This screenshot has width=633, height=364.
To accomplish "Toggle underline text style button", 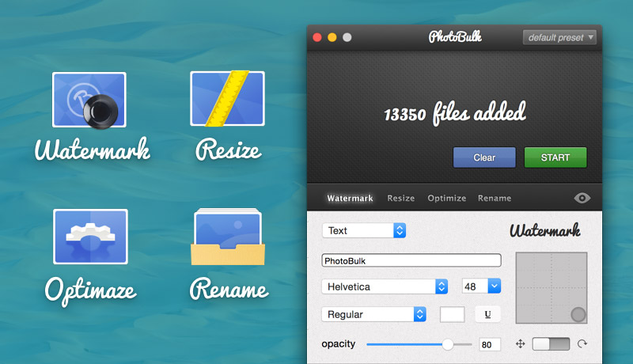I will coord(487,314).
